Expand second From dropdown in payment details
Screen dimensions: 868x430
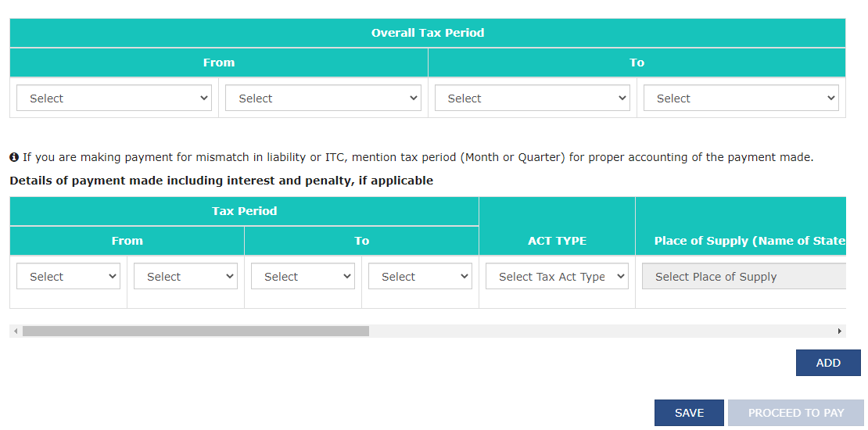pyautogui.click(x=185, y=277)
